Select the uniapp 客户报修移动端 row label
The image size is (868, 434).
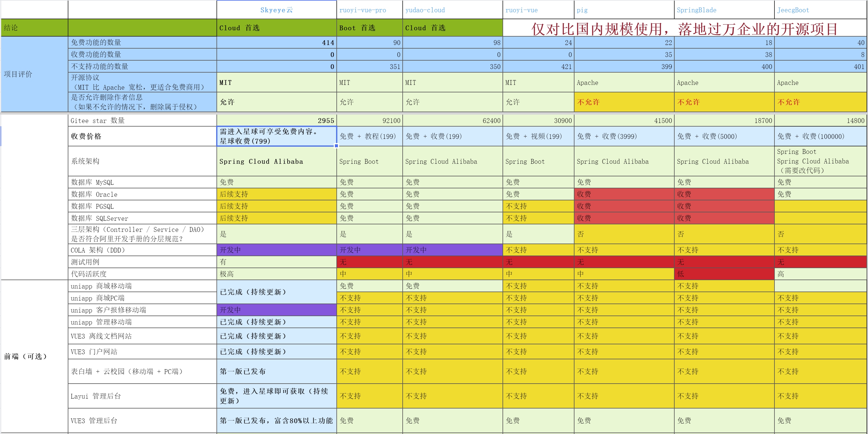pyautogui.click(x=142, y=310)
